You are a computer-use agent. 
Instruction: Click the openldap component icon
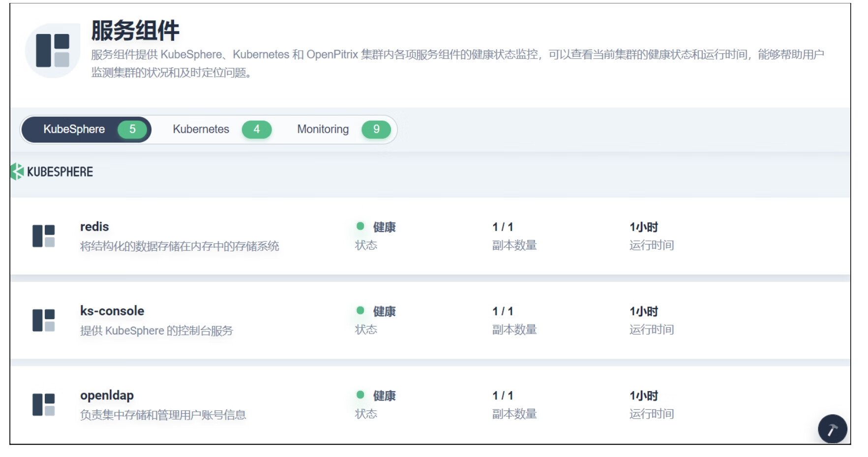(43, 404)
